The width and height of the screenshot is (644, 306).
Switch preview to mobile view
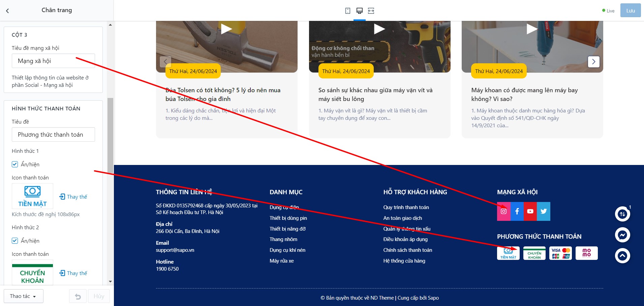tap(348, 11)
